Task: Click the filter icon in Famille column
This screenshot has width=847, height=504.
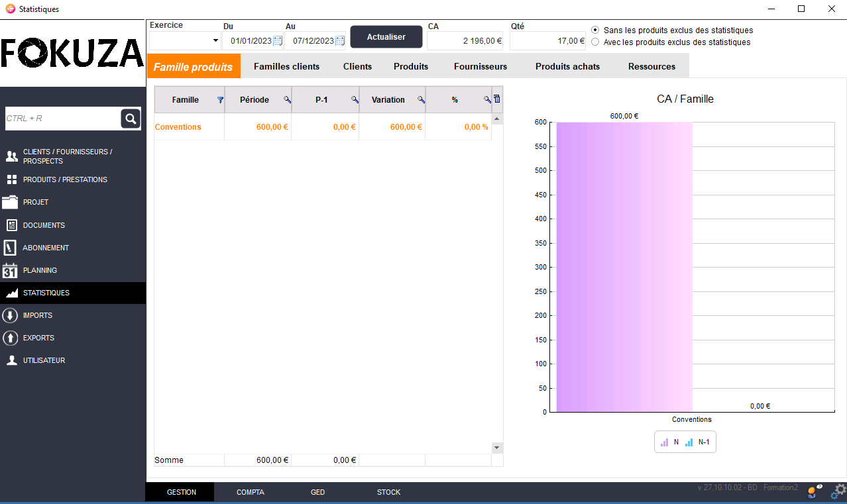Action: [220, 100]
